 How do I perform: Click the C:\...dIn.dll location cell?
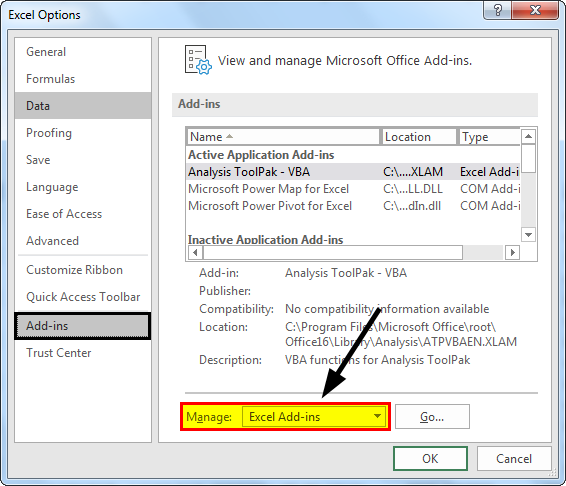[x=412, y=206]
